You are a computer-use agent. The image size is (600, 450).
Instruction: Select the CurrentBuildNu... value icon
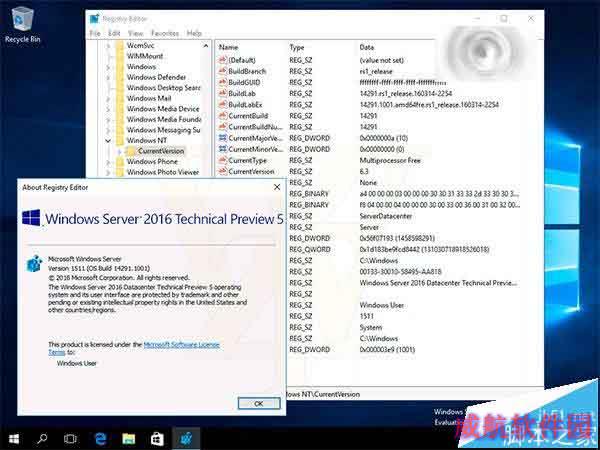223,126
